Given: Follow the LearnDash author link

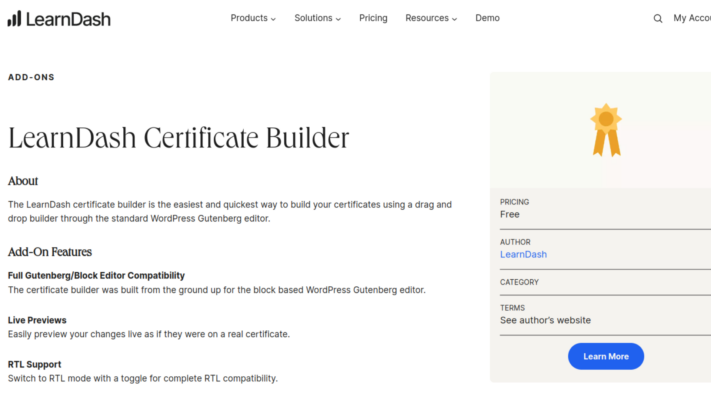Looking at the screenshot, I should click(x=523, y=254).
